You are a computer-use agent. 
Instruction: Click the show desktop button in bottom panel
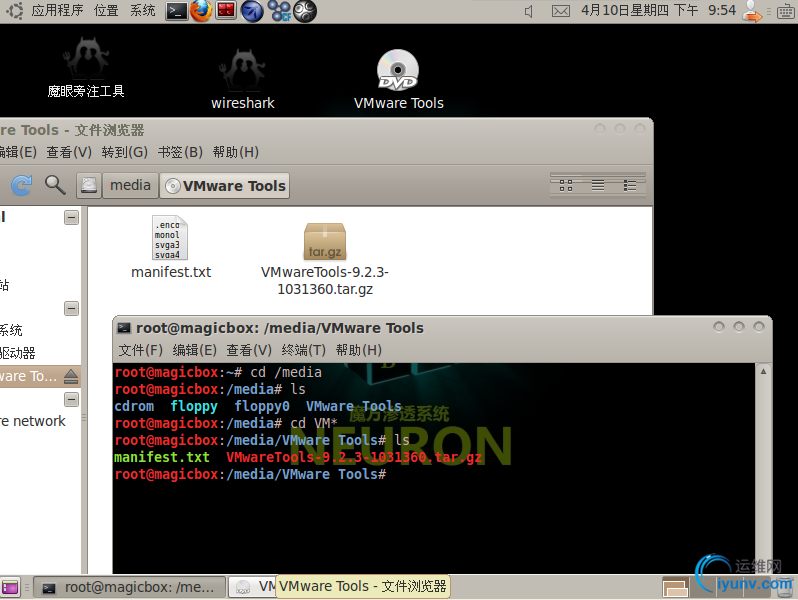(x=10, y=588)
